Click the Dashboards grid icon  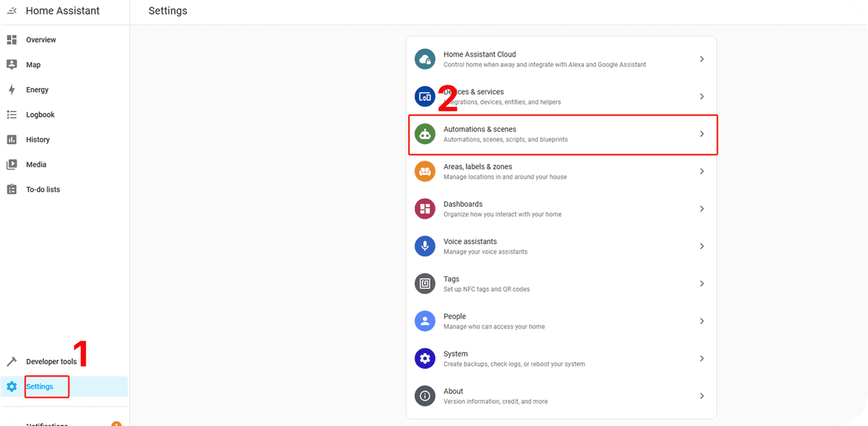[x=425, y=209]
